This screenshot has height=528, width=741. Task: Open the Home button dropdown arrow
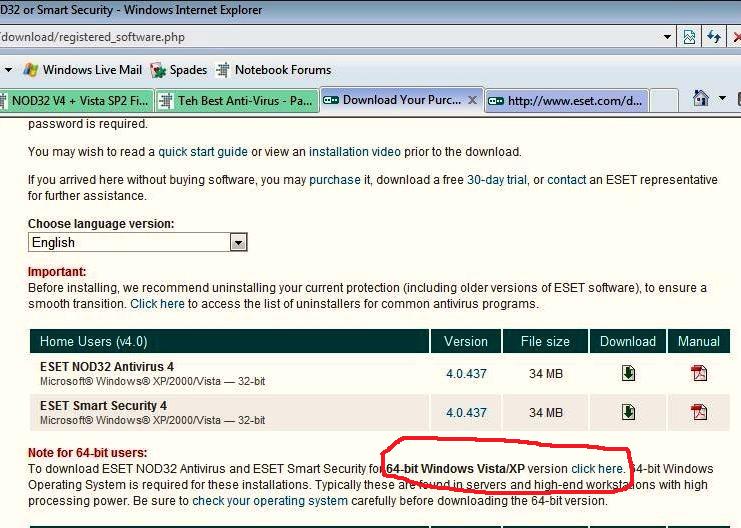[722, 99]
